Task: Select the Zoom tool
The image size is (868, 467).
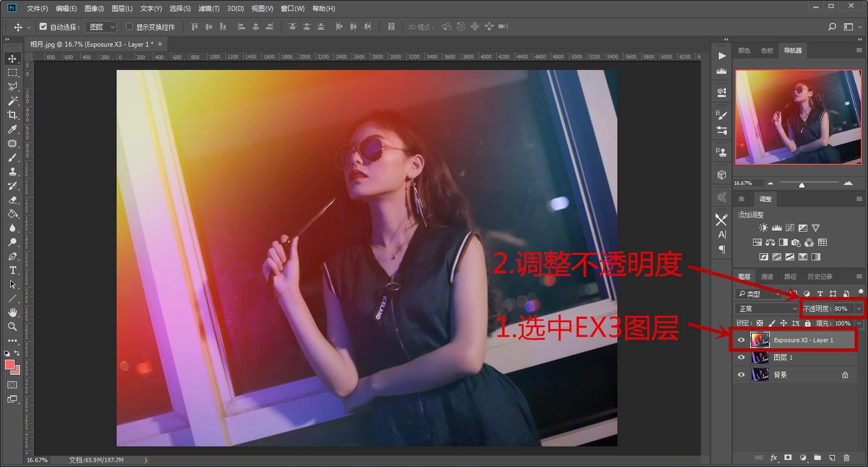Action: pyautogui.click(x=12, y=327)
